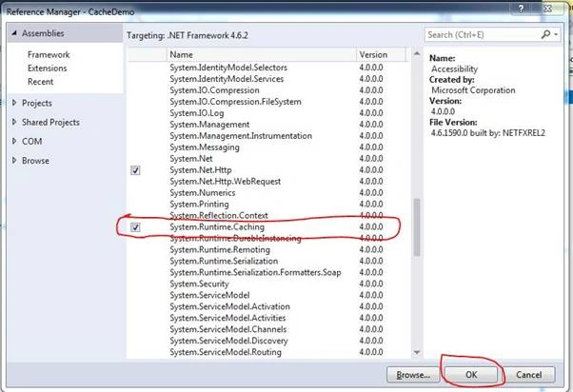The height and width of the screenshot is (392, 573).
Task: Select the System.Messaging row
Action: tap(267, 147)
